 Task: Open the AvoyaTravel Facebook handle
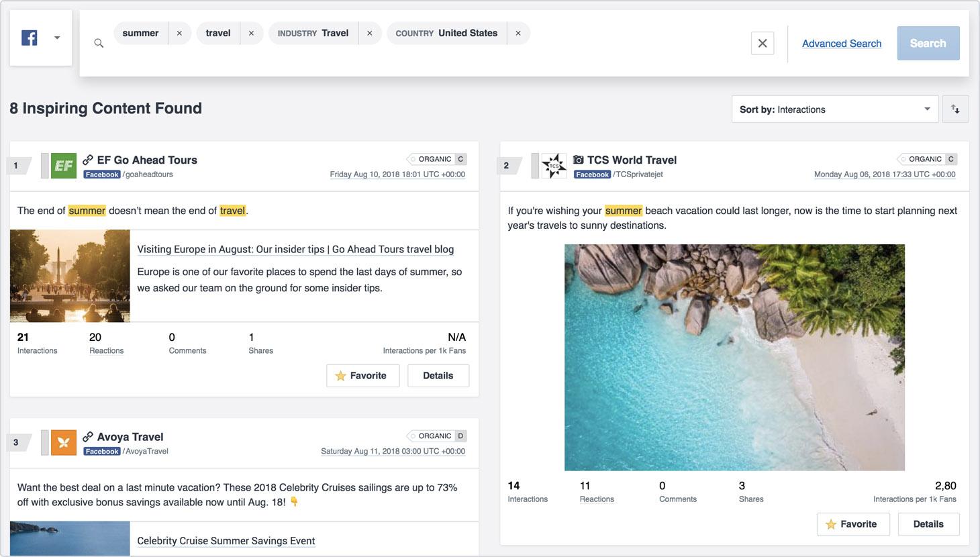145,452
